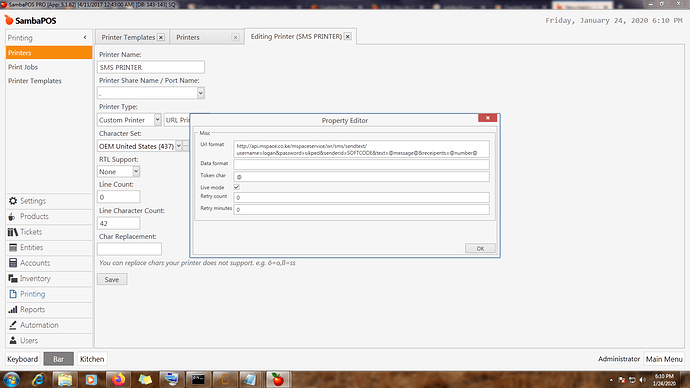Launch Firefox from the taskbar

point(118,379)
